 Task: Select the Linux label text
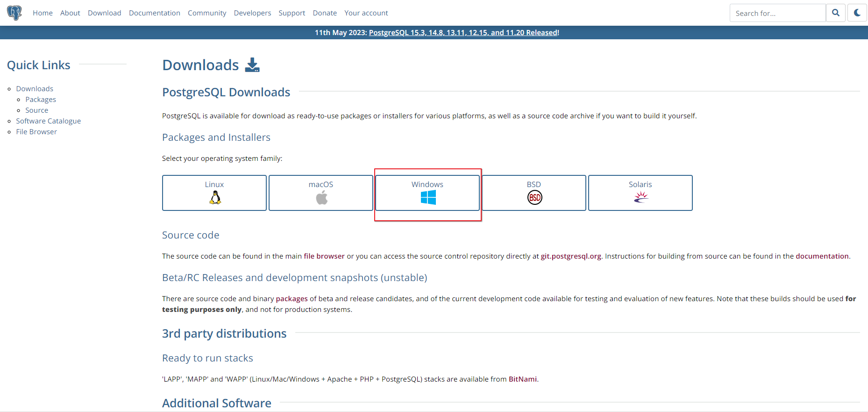click(214, 184)
